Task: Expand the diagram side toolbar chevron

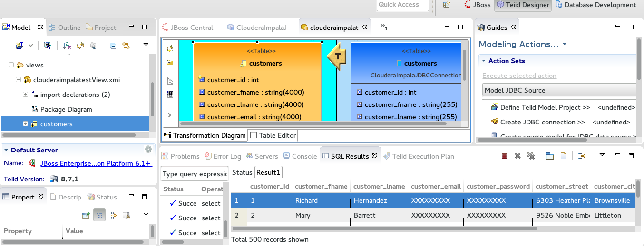Action: pyautogui.click(x=170, y=115)
